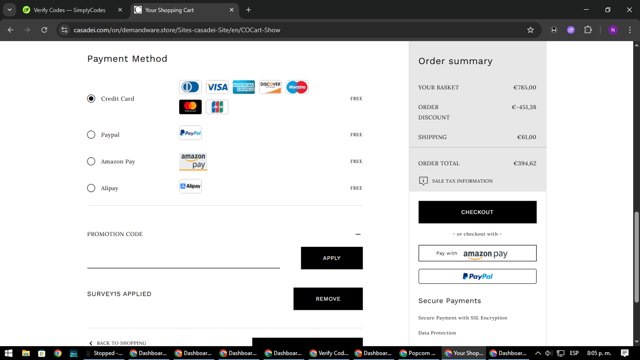This screenshot has height=360, width=640.
Task: Open the notifications center icon
Action: (624, 353)
